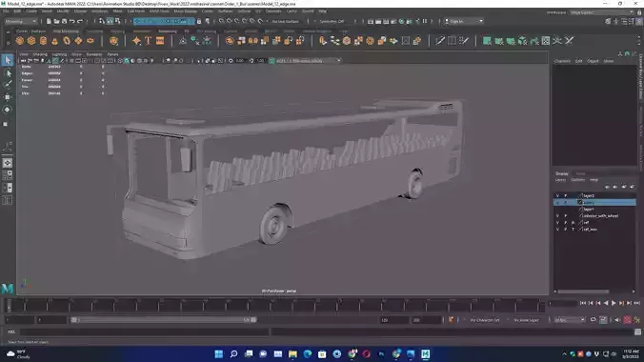Open the viewport Shading menu

coord(40,54)
